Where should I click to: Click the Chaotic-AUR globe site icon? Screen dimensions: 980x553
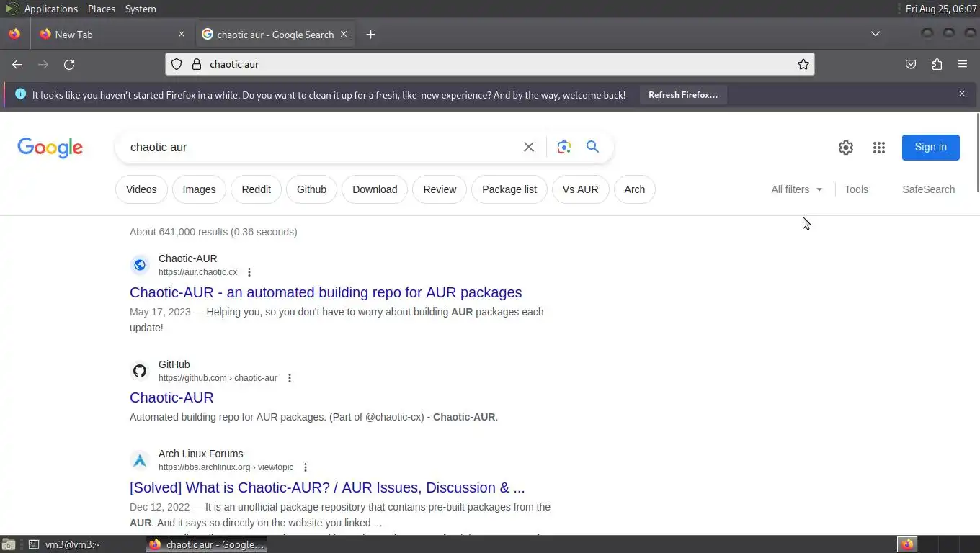[140, 265]
